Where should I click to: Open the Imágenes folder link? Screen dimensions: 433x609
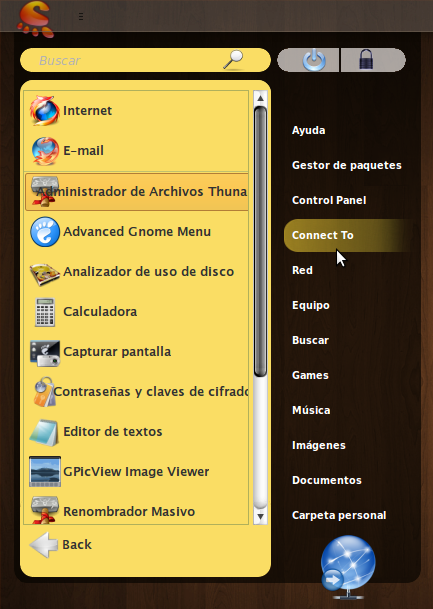318,445
